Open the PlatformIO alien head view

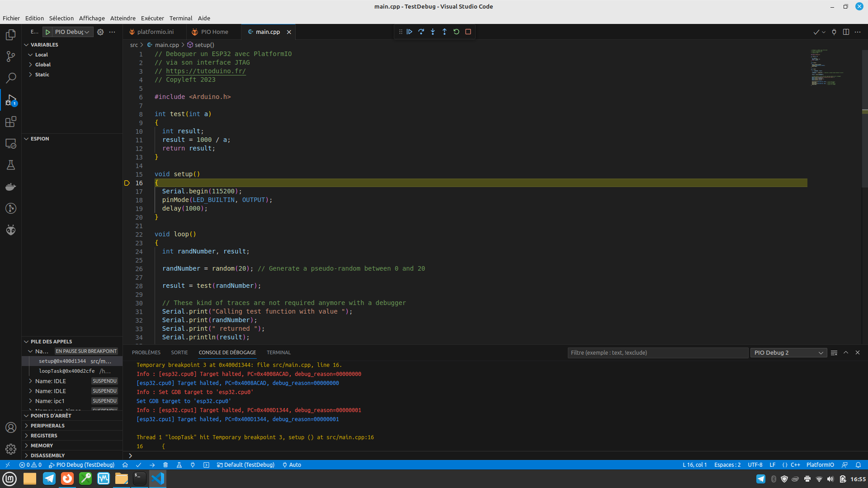[x=11, y=230]
